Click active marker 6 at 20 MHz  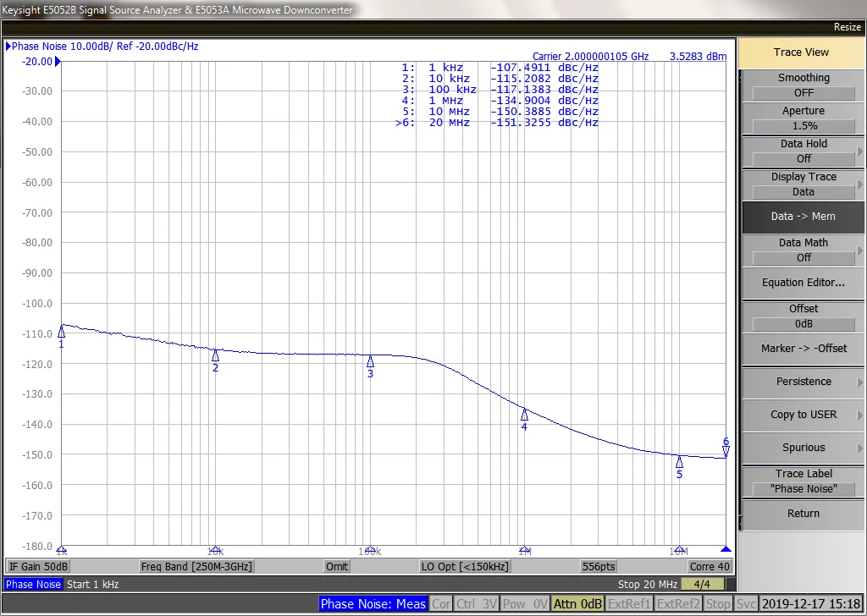click(726, 452)
